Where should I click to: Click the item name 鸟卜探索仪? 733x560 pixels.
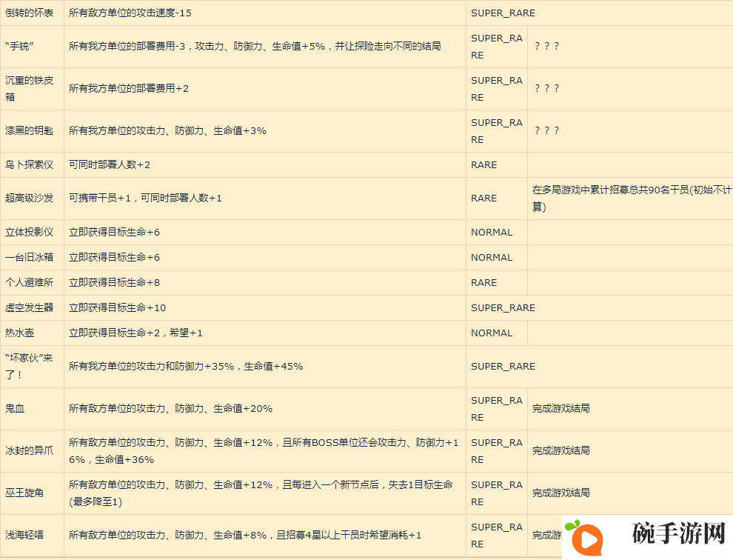(29, 164)
